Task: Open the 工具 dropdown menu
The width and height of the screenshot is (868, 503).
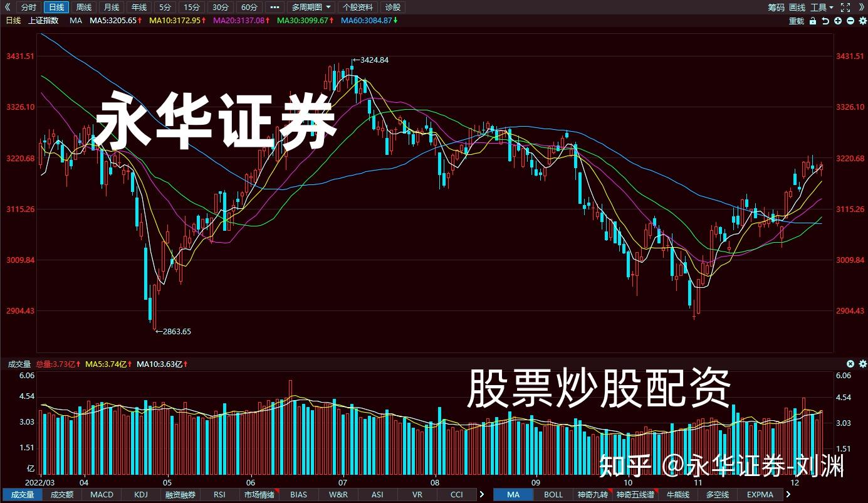Action: [x=819, y=8]
